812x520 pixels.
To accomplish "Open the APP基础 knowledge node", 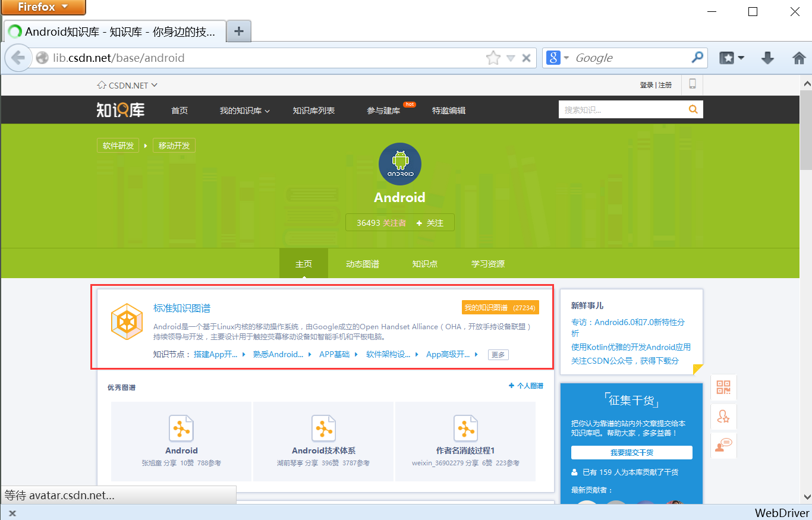I will [x=335, y=354].
